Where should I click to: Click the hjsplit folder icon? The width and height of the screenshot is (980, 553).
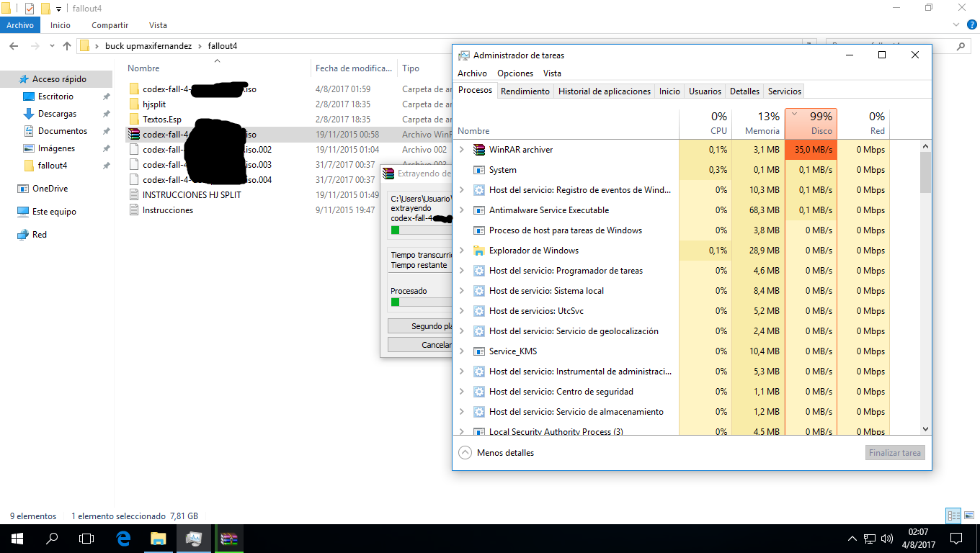point(134,104)
